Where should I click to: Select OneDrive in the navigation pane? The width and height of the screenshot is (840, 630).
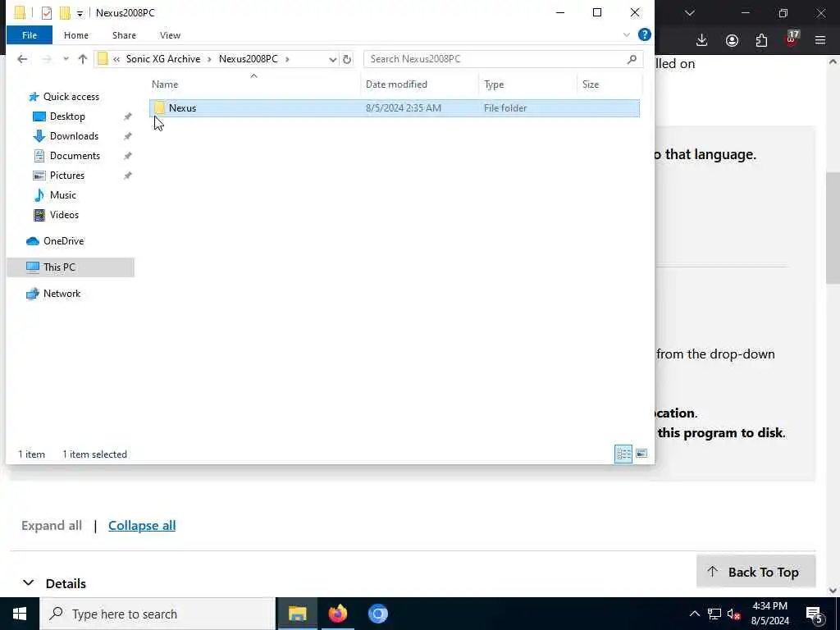(63, 241)
